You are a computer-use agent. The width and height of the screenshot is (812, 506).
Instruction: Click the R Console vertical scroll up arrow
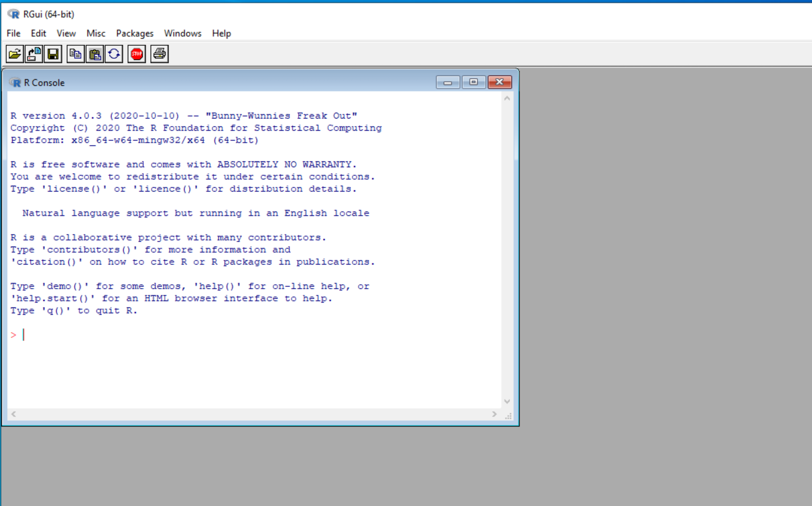(507, 98)
